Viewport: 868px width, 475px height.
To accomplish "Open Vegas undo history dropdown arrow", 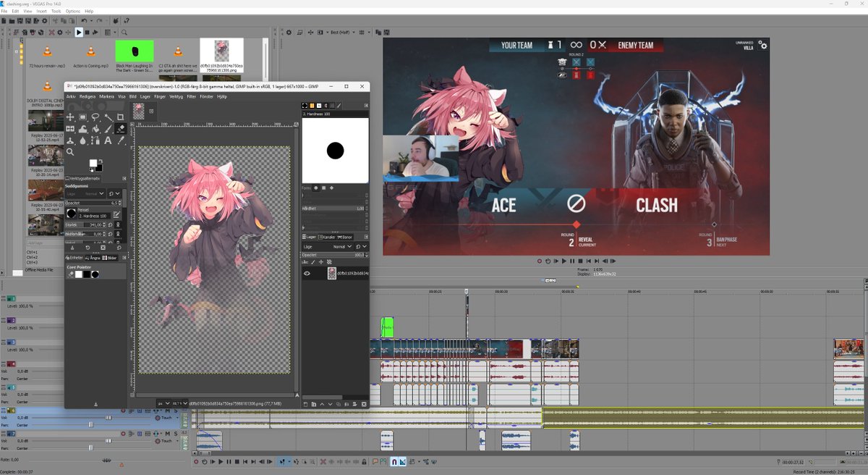I will click(x=91, y=20).
